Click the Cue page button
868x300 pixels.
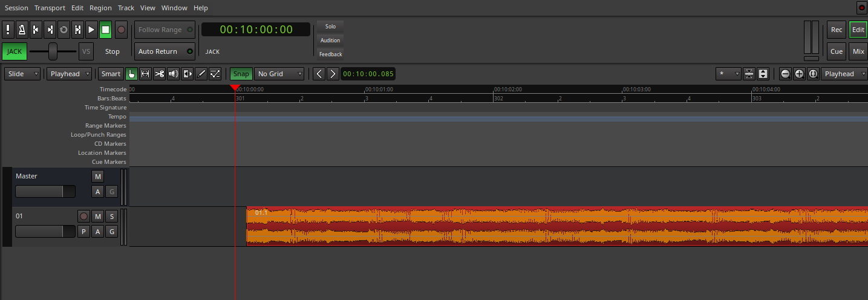pyautogui.click(x=836, y=51)
